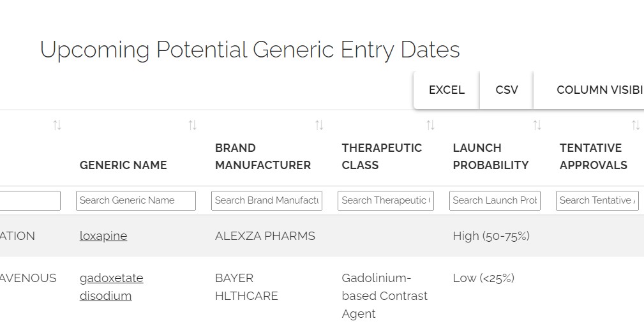Click sort arrows icon above Therapeutic Class column
644x328 pixels.
point(431,126)
